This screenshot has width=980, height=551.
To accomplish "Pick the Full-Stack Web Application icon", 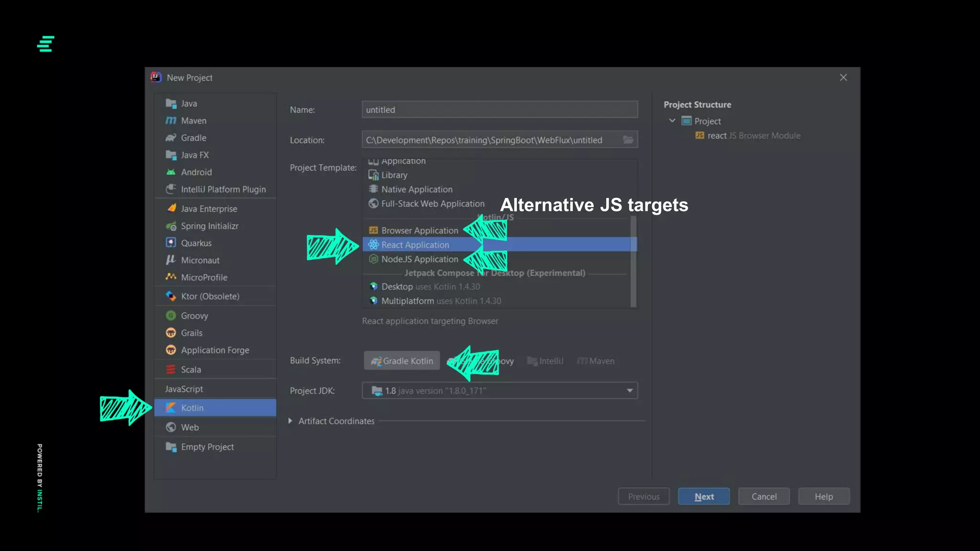I will pos(373,204).
